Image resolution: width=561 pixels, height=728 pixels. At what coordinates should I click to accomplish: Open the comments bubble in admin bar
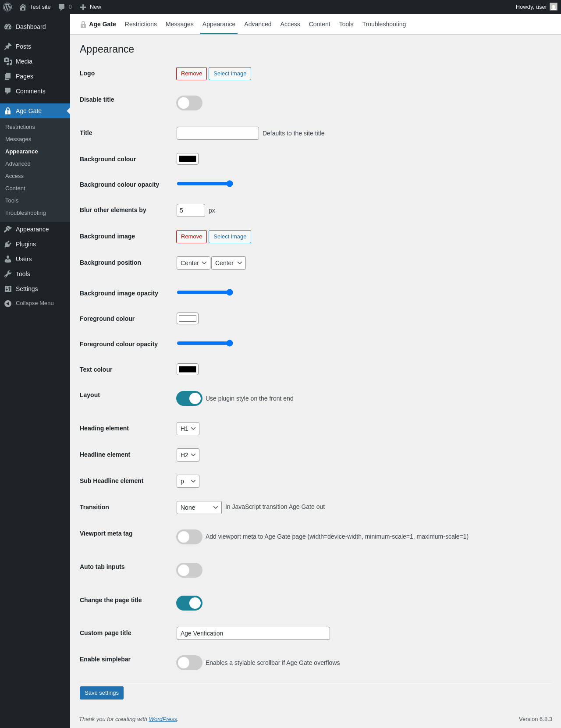61,7
